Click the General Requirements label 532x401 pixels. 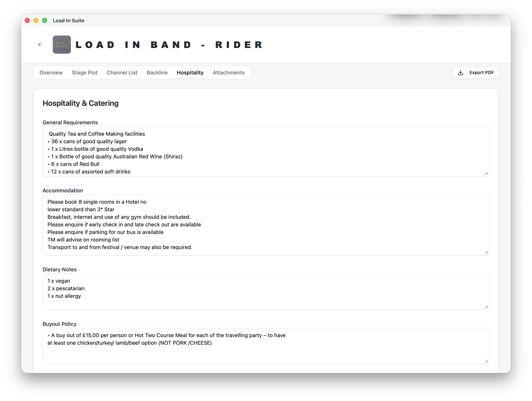70,123
